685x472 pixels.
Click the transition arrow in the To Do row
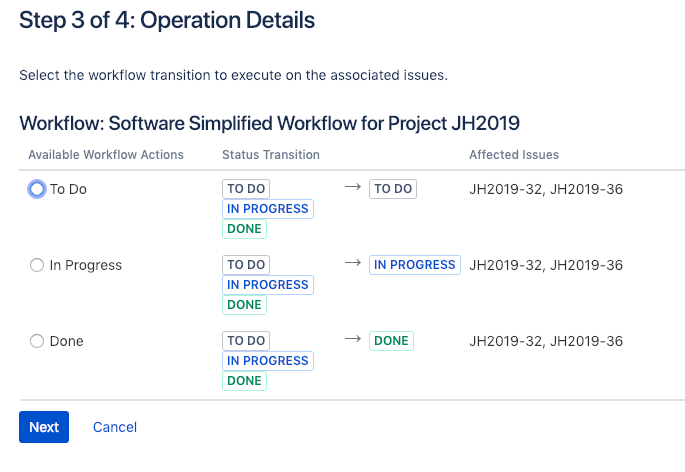click(x=353, y=187)
